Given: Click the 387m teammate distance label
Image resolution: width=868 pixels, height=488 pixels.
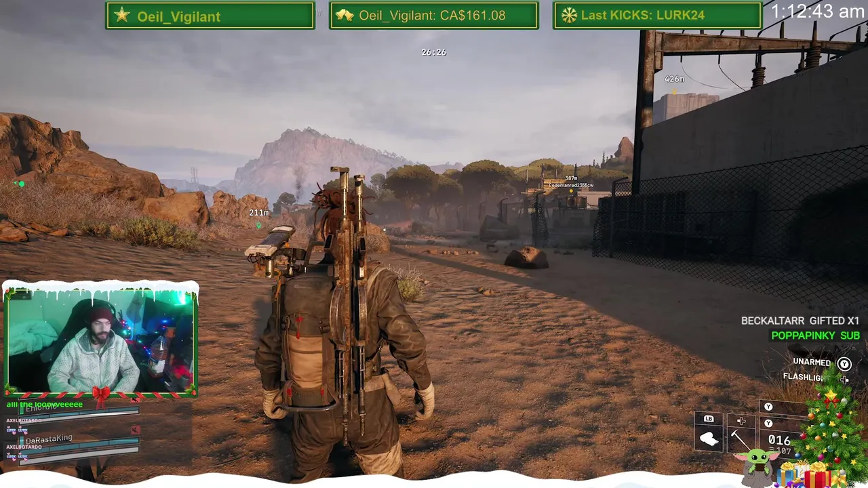Looking at the screenshot, I should (x=571, y=178).
